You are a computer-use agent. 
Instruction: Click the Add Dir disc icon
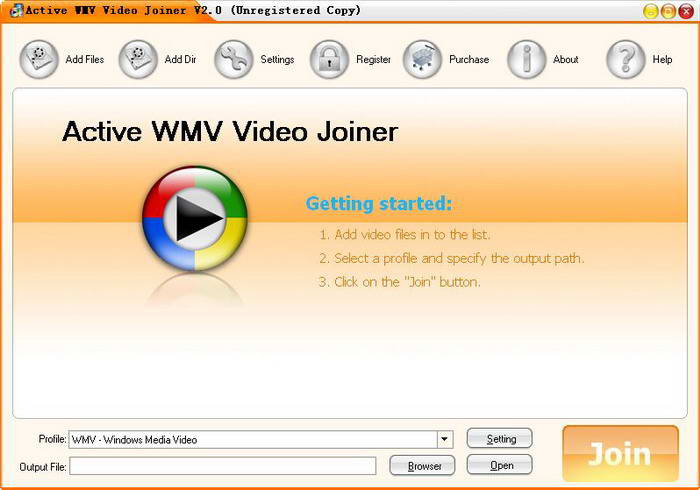[138, 59]
